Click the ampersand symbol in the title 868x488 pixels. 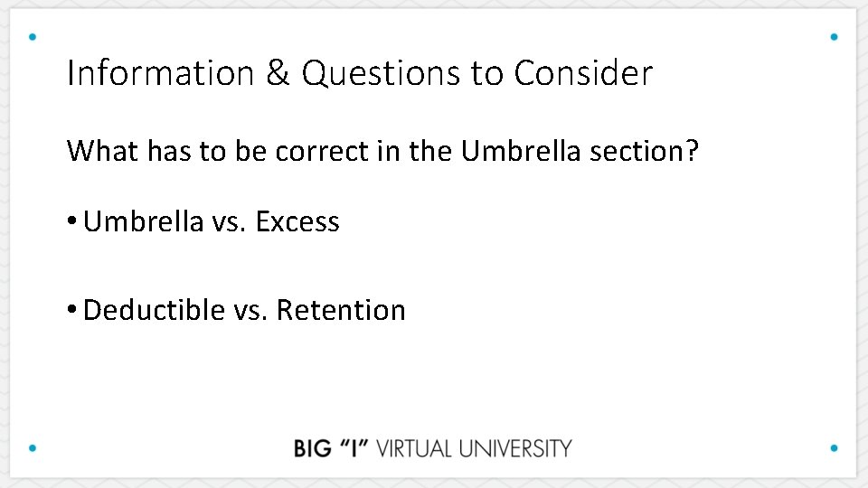[277, 73]
